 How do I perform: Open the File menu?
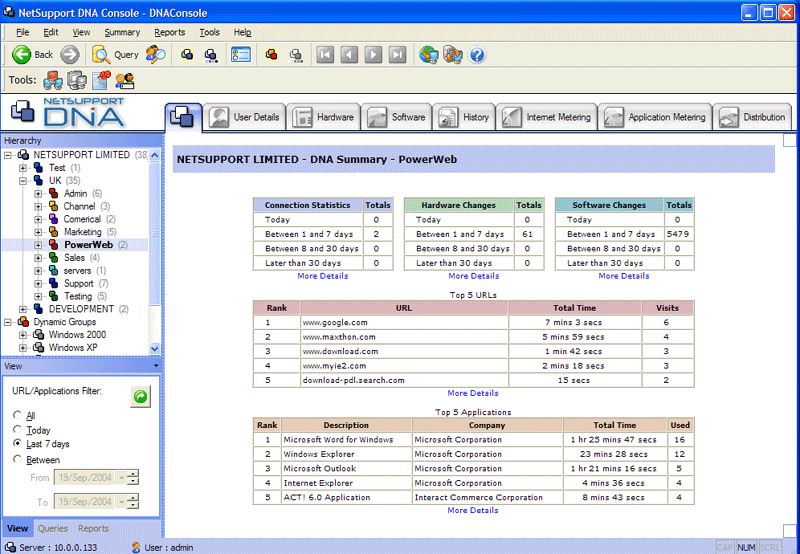tap(22, 32)
